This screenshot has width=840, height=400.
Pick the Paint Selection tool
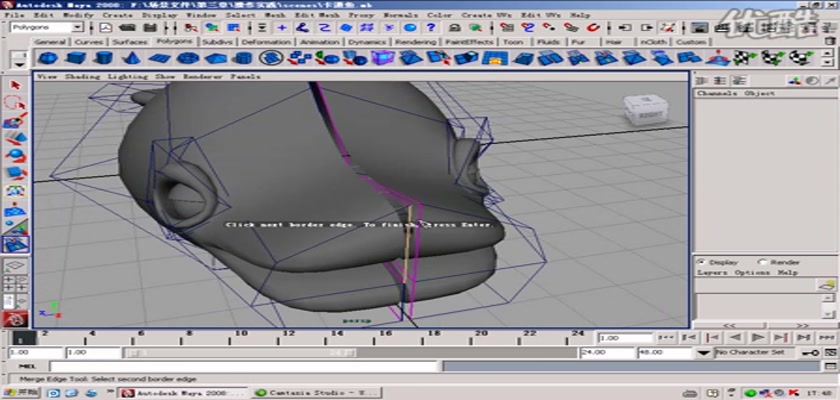point(15,120)
